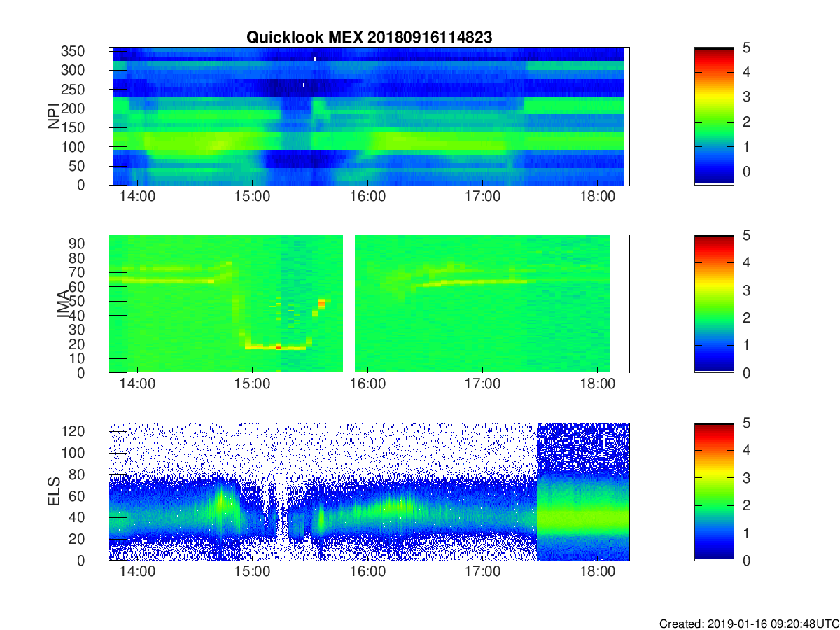Click 14:00 time label under IMA panel

(137, 384)
